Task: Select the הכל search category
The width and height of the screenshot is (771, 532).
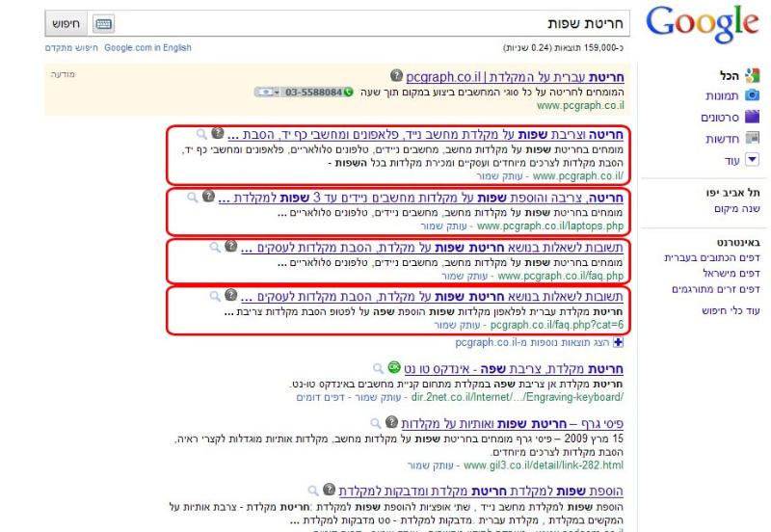Action: (730, 76)
